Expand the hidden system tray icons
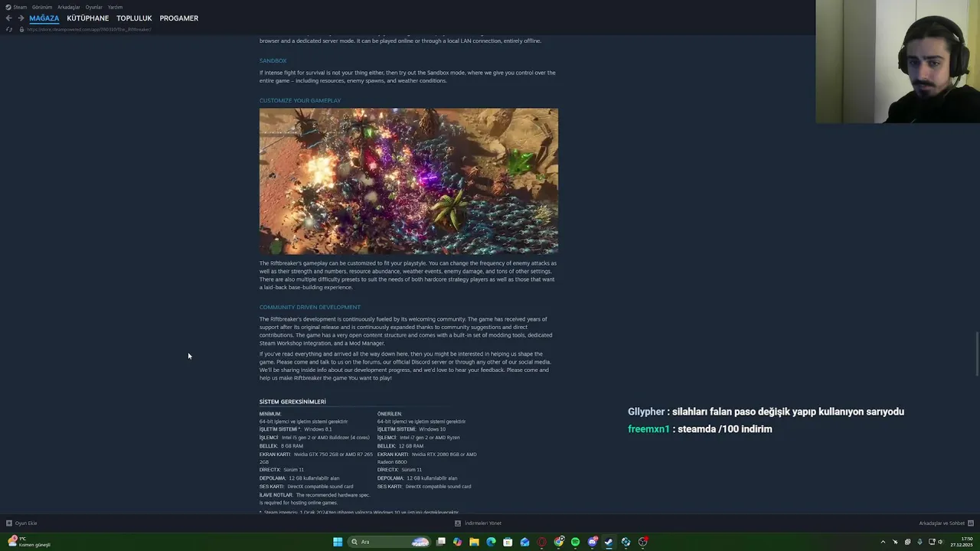 coord(883,542)
